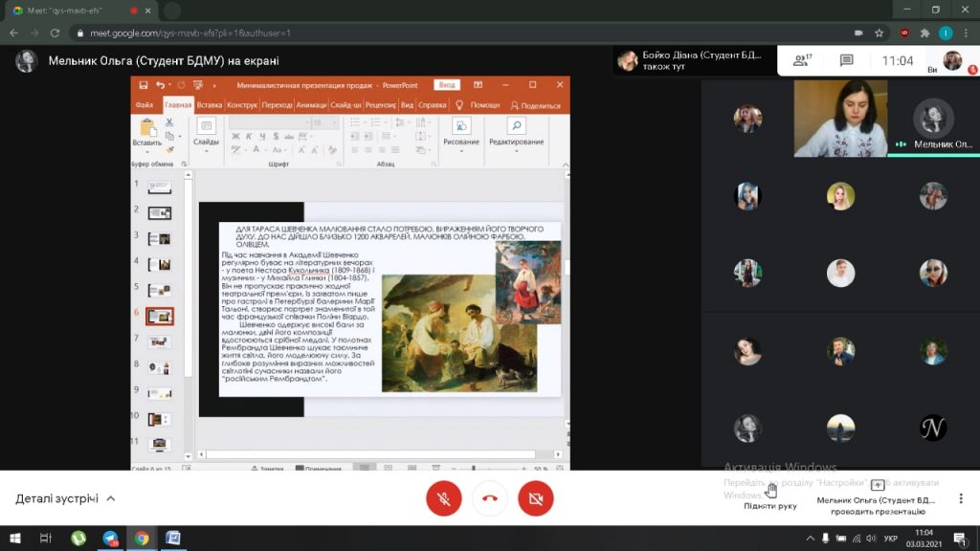Open Meet more options three-dot menu

pos(961,498)
